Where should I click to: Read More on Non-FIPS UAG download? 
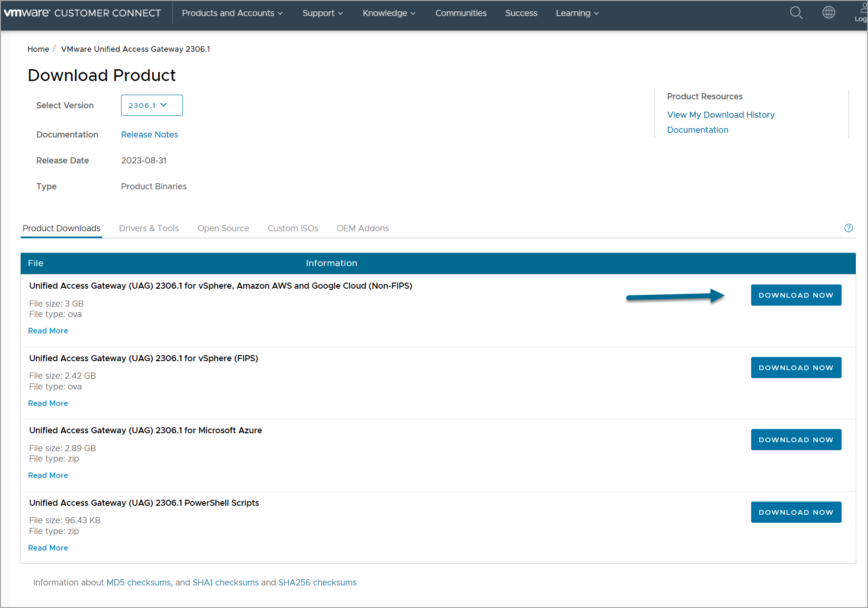pyautogui.click(x=48, y=331)
